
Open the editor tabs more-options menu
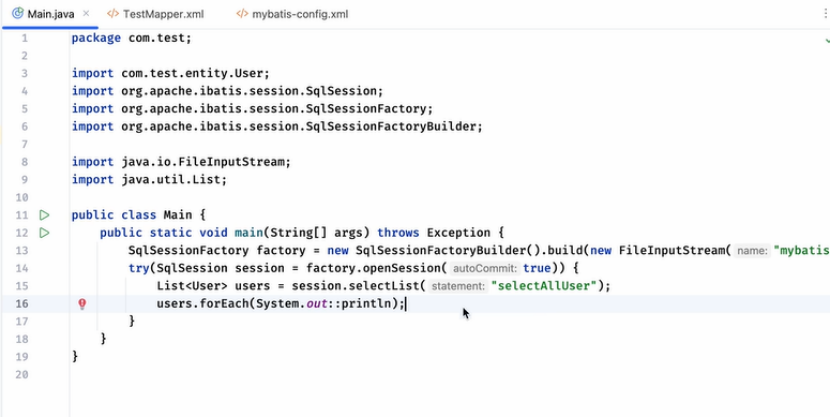click(x=827, y=14)
